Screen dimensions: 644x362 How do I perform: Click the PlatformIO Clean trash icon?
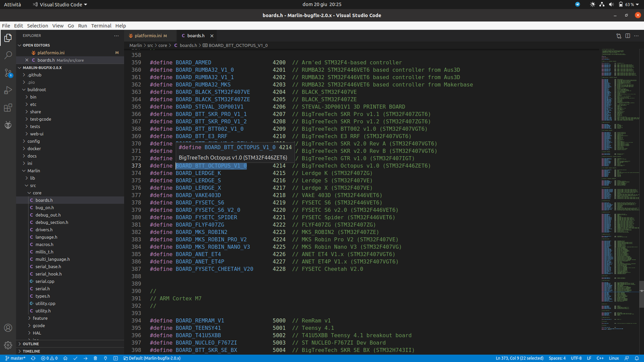click(95, 358)
